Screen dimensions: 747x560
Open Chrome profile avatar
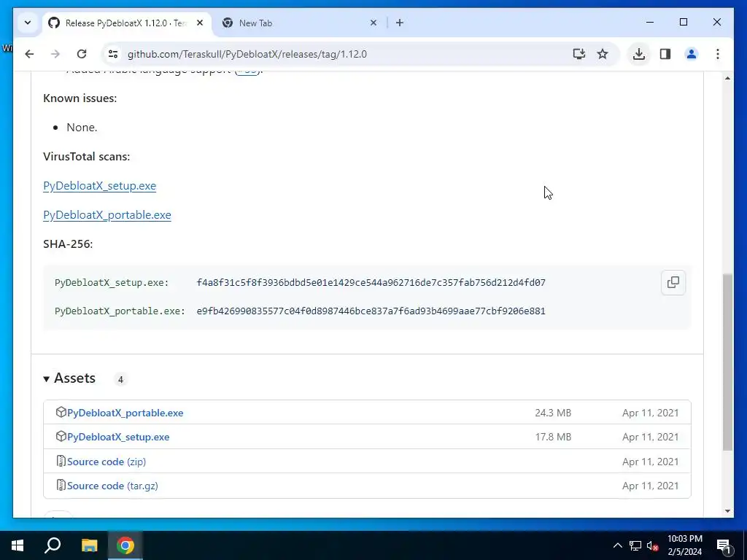[692, 54]
